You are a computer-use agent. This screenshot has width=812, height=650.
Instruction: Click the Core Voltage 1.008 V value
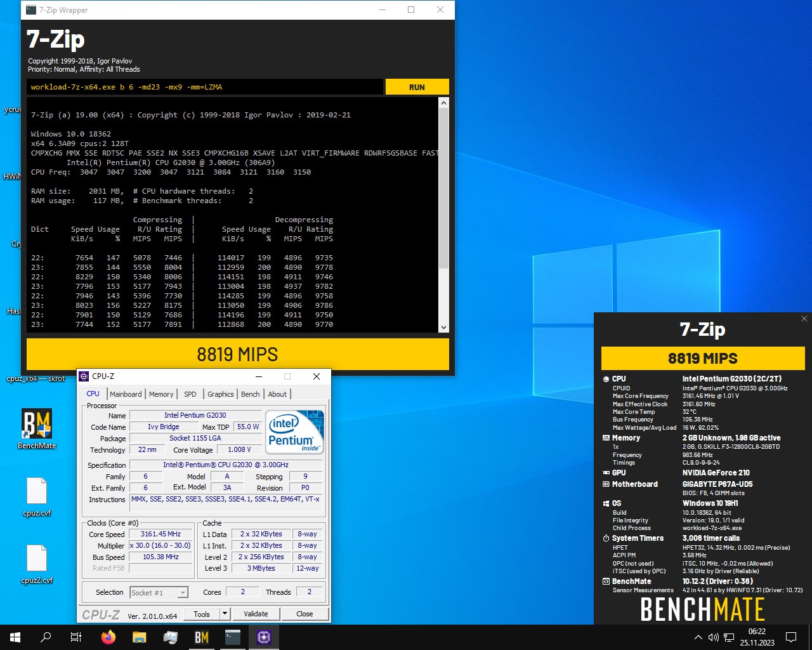coord(239,449)
